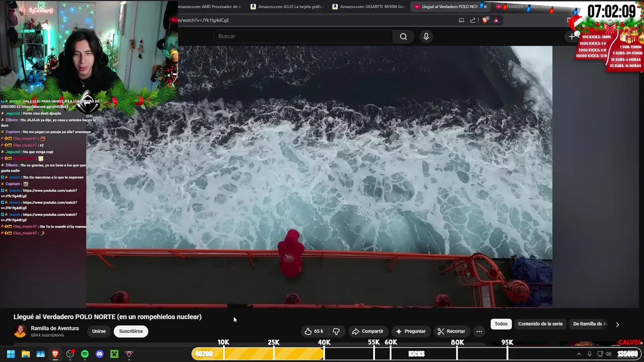Click the Brave rewards triangle icon
This screenshot has width=644, height=362.
(x=496, y=20)
